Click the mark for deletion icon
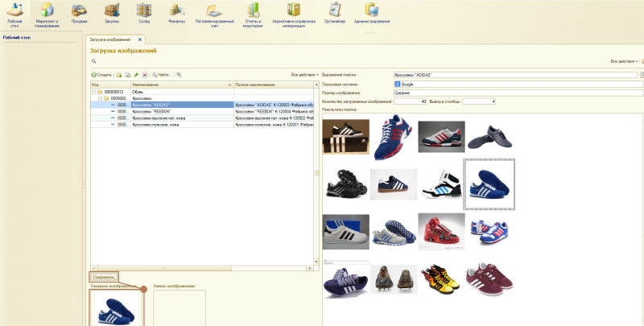The width and height of the screenshot is (644, 326). point(145,75)
